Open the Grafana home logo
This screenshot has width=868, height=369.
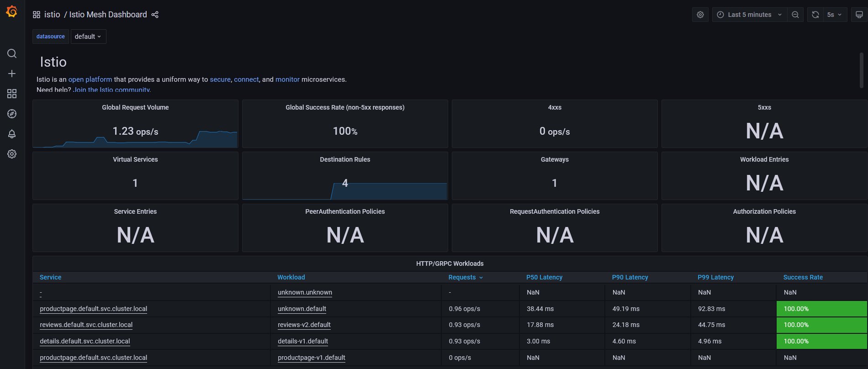(12, 12)
